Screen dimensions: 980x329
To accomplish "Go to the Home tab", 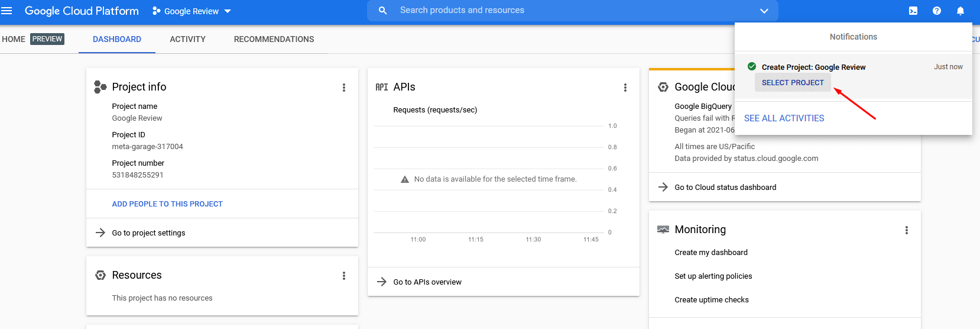I will click(x=14, y=39).
